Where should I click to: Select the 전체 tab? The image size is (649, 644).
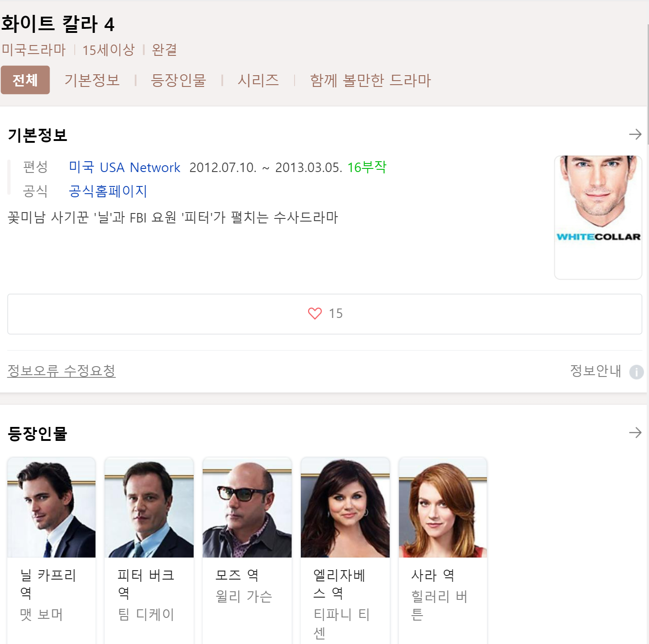(25, 80)
